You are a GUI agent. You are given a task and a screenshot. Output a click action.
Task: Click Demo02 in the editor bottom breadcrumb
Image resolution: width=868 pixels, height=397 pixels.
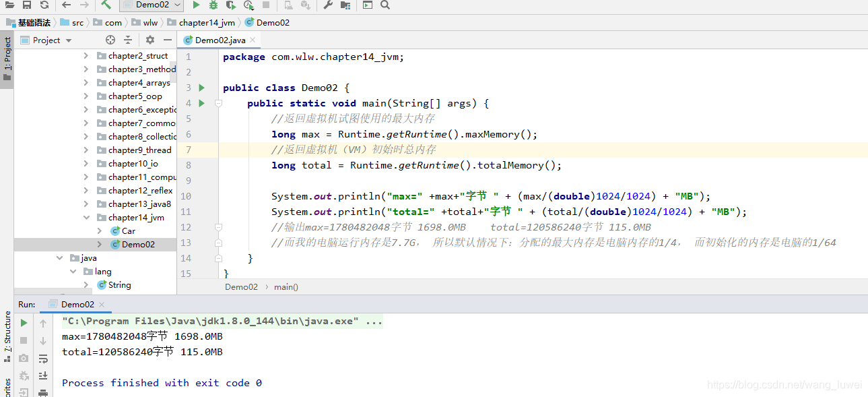click(241, 286)
